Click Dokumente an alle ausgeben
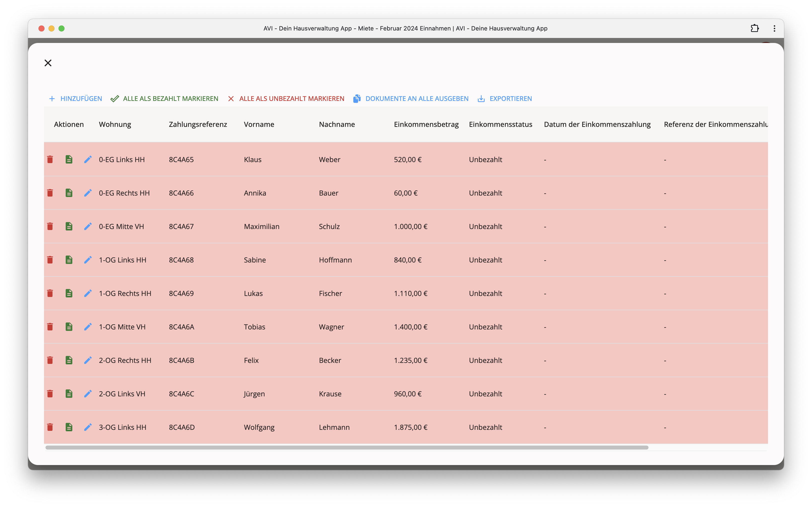The width and height of the screenshot is (812, 507). pyautogui.click(x=411, y=99)
